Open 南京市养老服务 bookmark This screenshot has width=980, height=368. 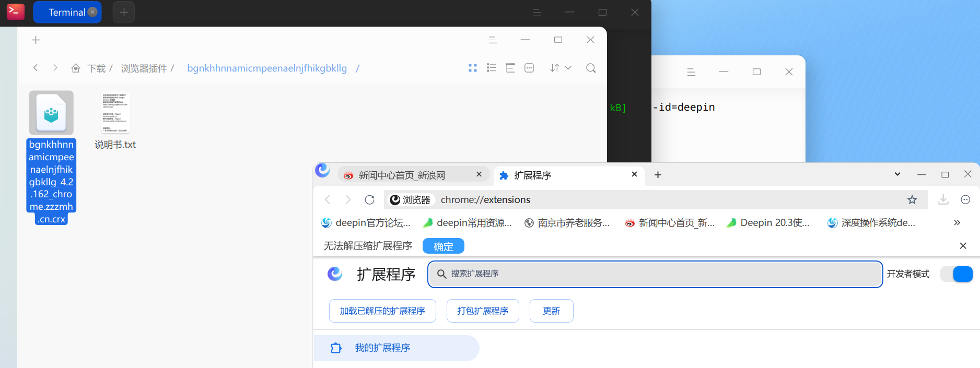click(567, 223)
